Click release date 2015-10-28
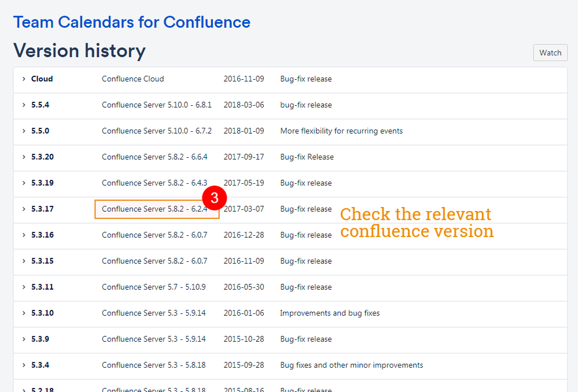578x392 pixels. pyautogui.click(x=244, y=339)
